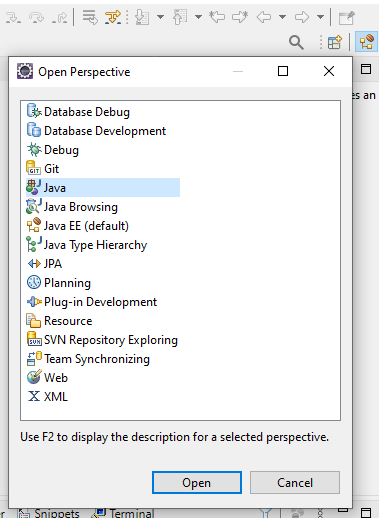Choose the Planning clock icon
The height and width of the screenshot is (518, 379).
pos(34,283)
